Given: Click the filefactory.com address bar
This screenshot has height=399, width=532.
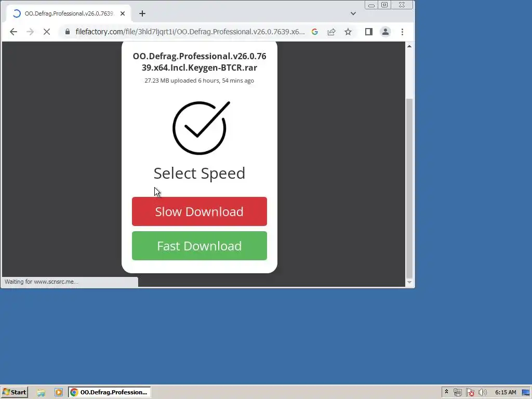Looking at the screenshot, I should coord(190,32).
